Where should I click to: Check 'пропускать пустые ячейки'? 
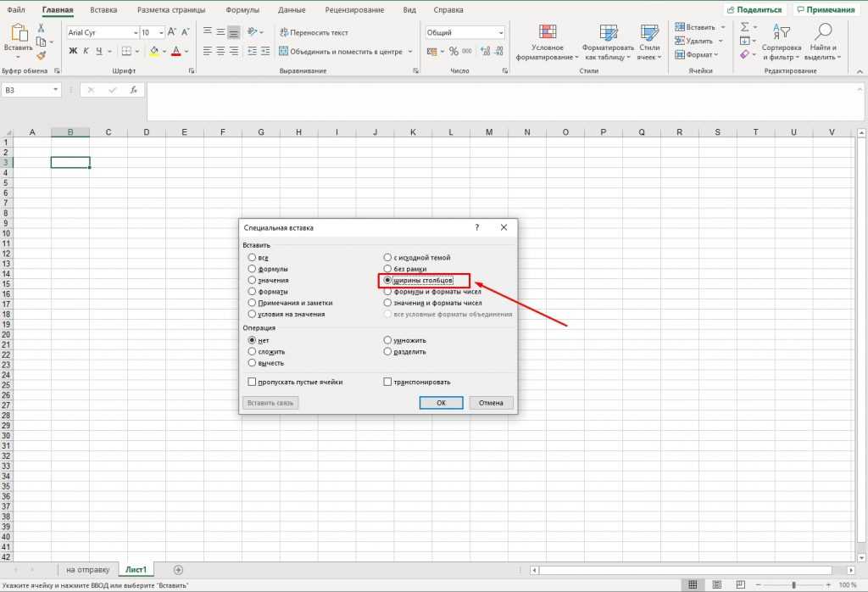click(x=252, y=383)
